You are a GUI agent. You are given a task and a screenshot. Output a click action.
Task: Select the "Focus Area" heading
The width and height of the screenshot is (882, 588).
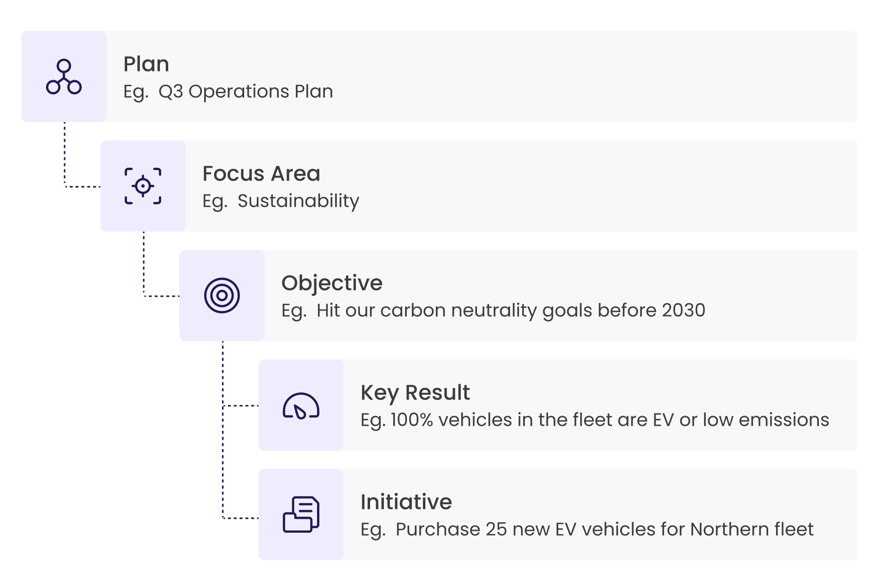(x=261, y=174)
